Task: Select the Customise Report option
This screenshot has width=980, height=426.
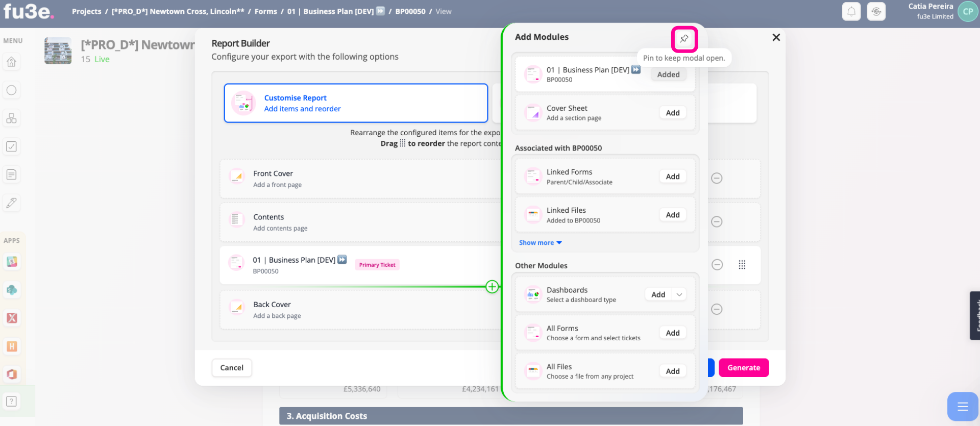Action: pyautogui.click(x=356, y=103)
